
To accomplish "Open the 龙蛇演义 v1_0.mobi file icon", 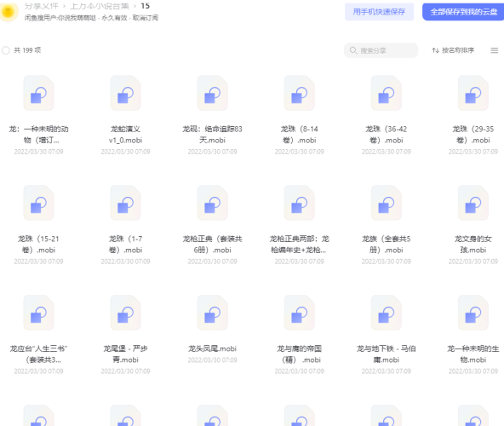I will [125, 94].
